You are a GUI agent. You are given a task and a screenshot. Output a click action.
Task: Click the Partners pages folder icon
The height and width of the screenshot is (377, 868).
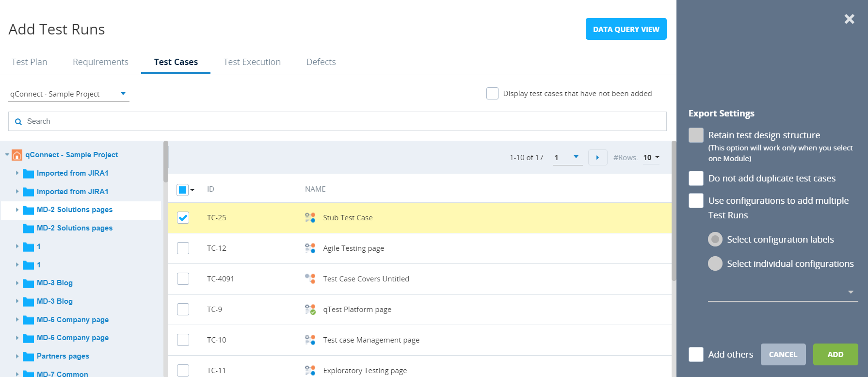29,357
